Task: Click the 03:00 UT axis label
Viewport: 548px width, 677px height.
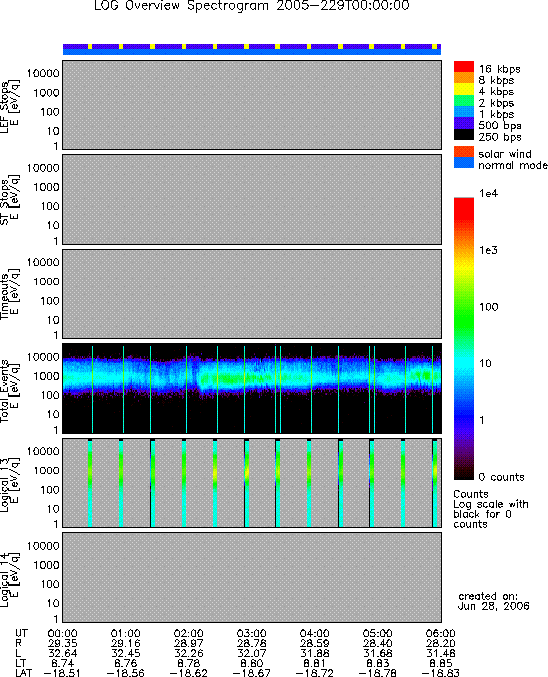Action: [251, 633]
